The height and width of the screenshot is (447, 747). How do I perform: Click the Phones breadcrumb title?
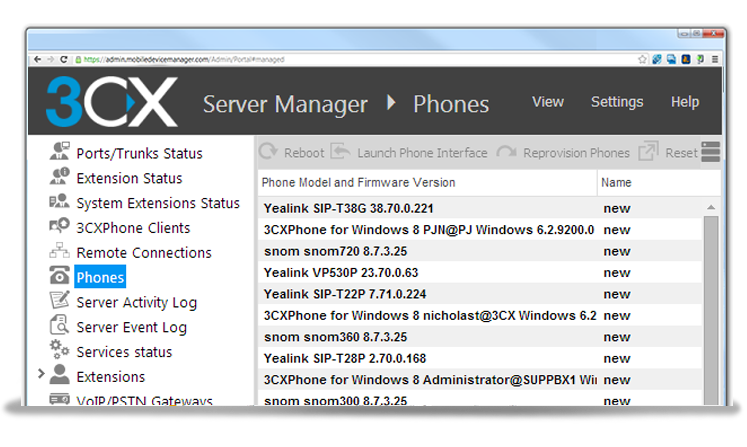pos(451,104)
